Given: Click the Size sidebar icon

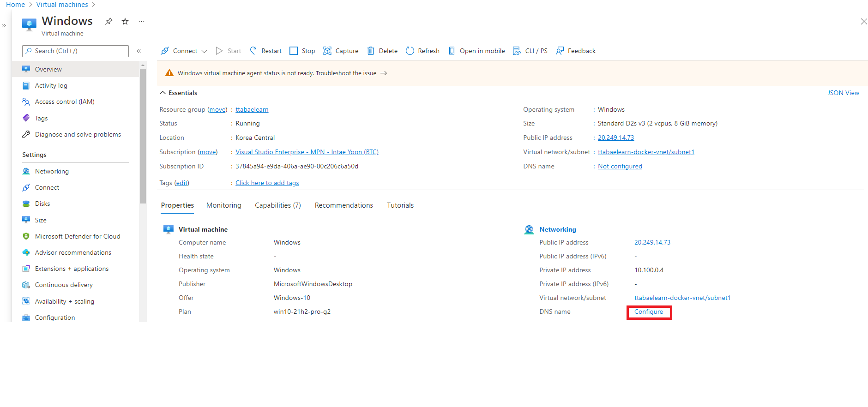Looking at the screenshot, I should pyautogui.click(x=26, y=220).
